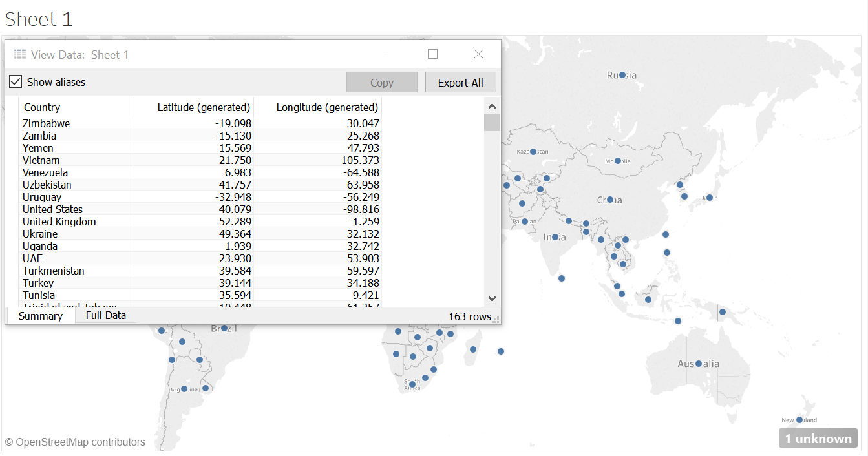Select the Russia map point

(622, 75)
